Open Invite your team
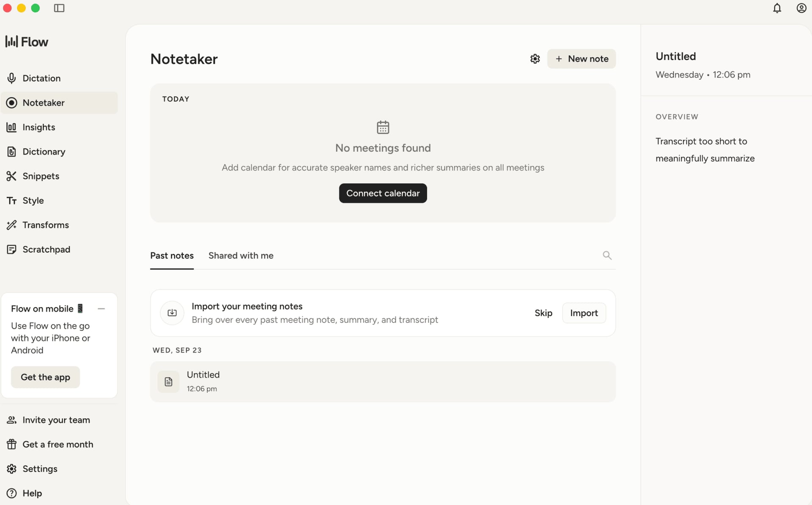This screenshot has width=812, height=505. coord(59,420)
